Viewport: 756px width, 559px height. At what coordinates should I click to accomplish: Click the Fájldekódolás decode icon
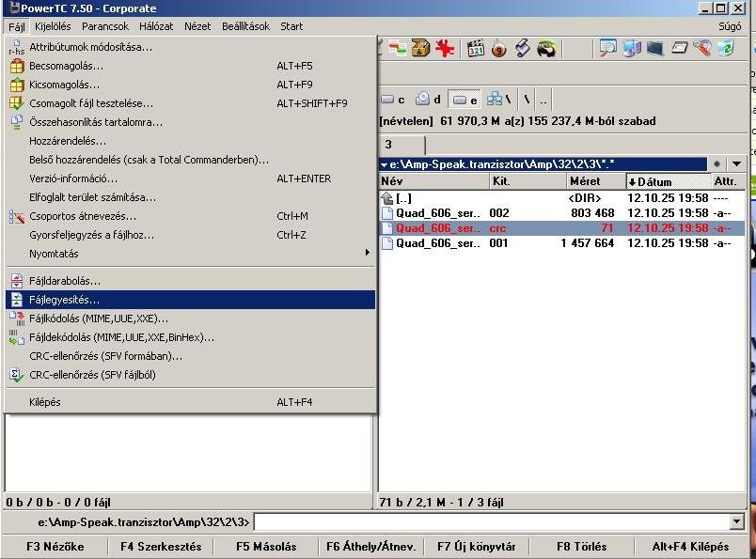[x=17, y=337]
